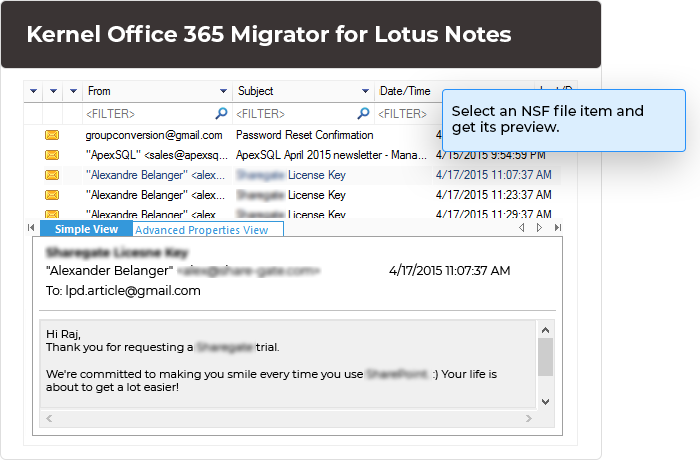Screen dimensions: 700x460
Task: Select "ApexSQL" sender row
Action: click(x=156, y=155)
